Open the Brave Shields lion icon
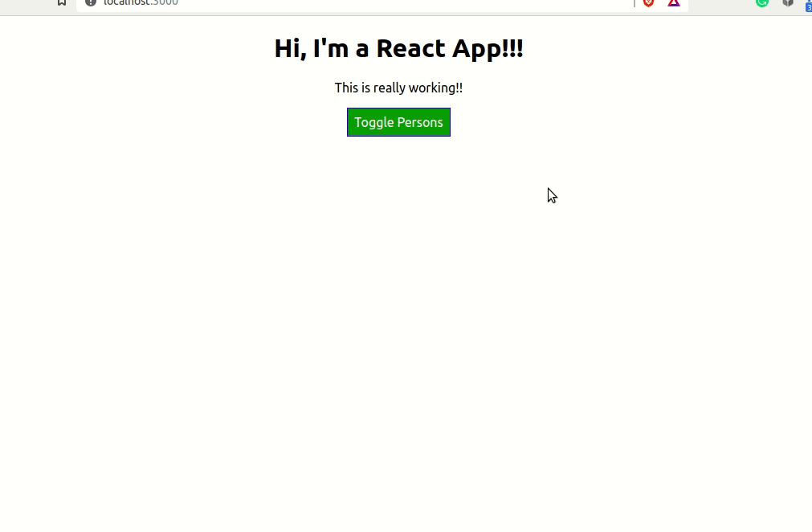This screenshot has height=532, width=812. [x=648, y=2]
